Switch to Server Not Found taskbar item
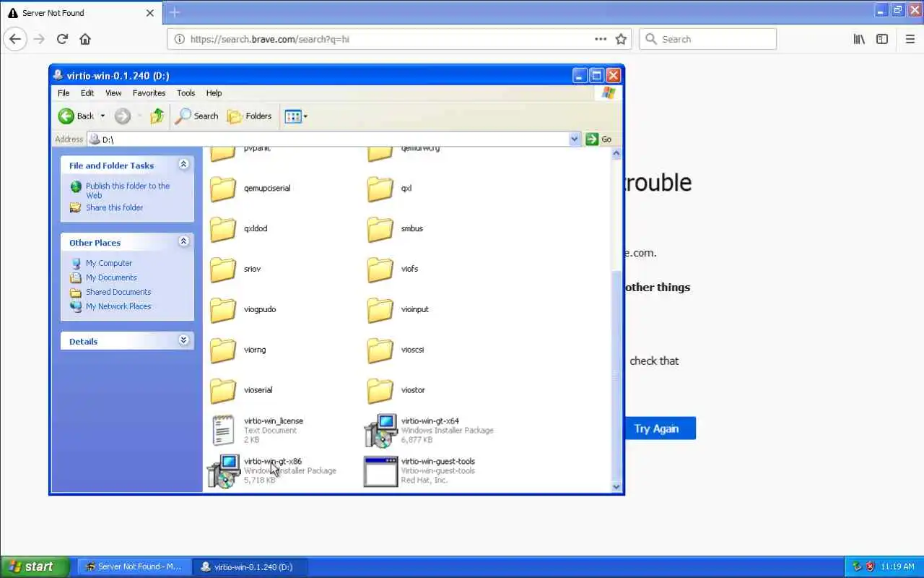 tap(133, 566)
